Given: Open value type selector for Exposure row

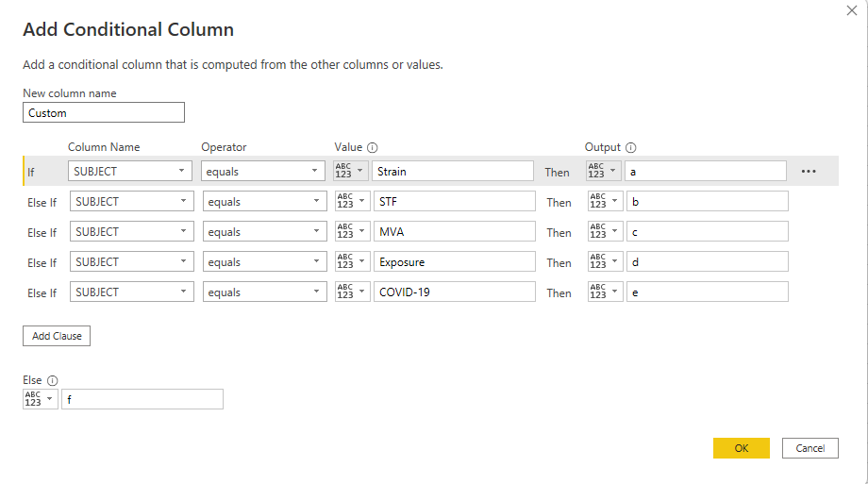Looking at the screenshot, I should (353, 261).
